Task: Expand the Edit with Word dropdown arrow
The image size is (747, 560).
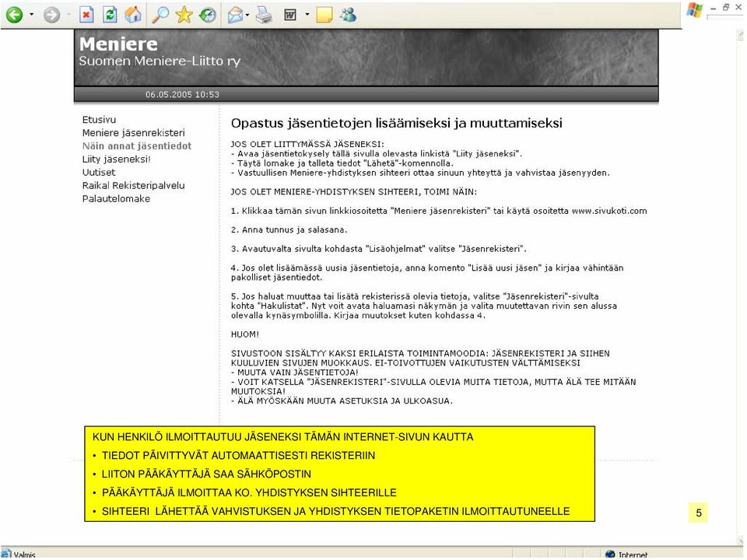Action: tap(307, 15)
